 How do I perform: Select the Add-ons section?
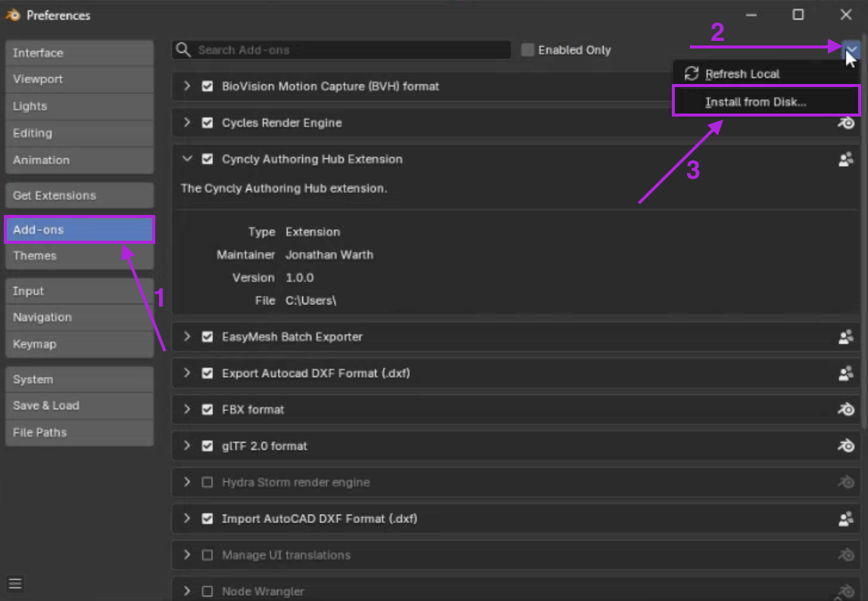(80, 229)
